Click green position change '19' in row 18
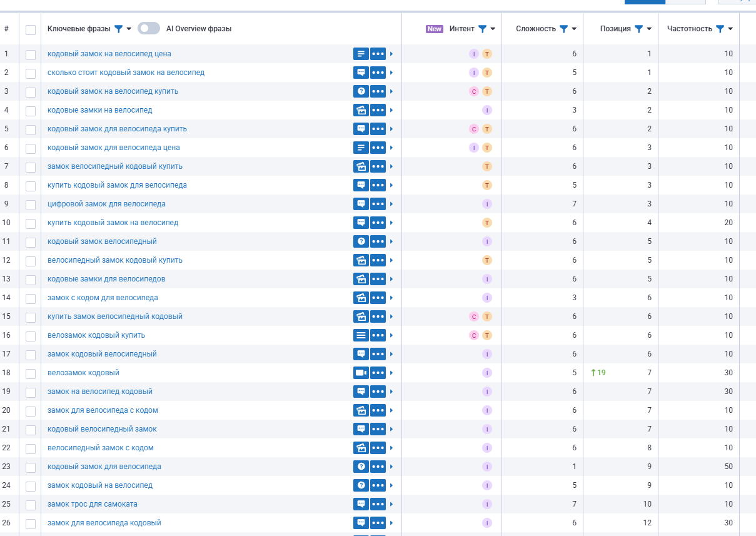 pos(598,373)
